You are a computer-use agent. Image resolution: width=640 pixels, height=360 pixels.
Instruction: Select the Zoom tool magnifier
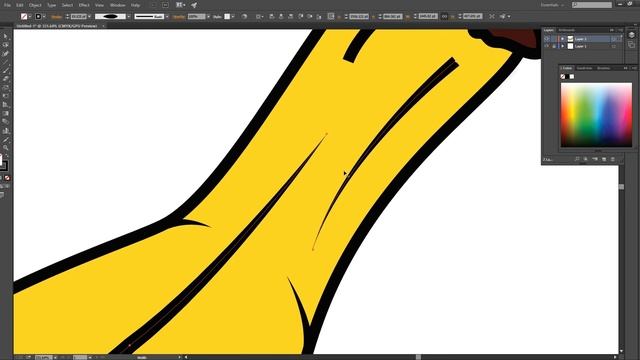tap(5, 148)
